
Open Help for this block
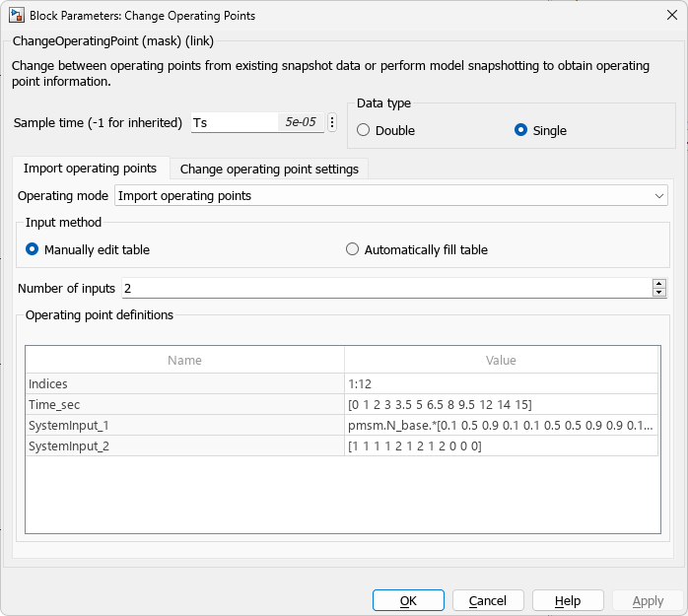pos(568,600)
